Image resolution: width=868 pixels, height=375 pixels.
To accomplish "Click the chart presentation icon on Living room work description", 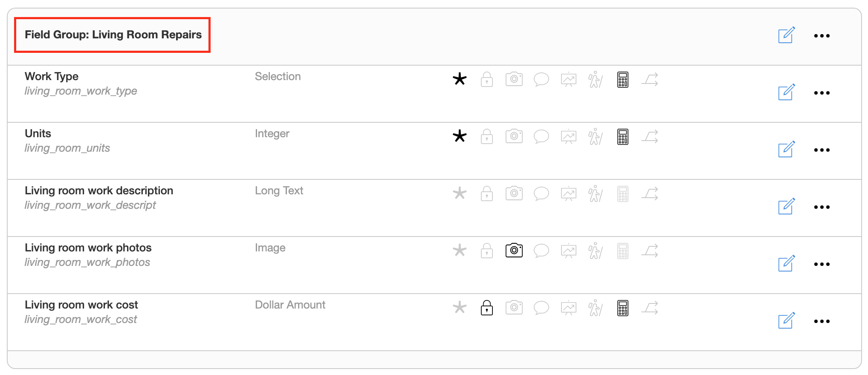I will coord(568,194).
